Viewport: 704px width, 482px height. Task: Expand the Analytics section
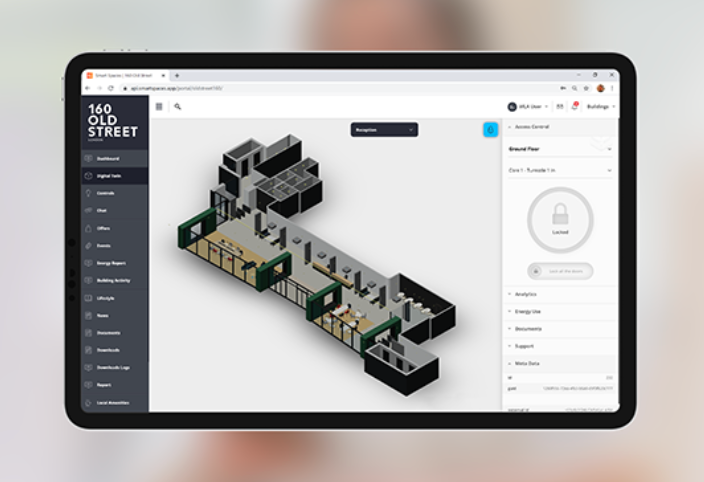[x=560, y=294]
